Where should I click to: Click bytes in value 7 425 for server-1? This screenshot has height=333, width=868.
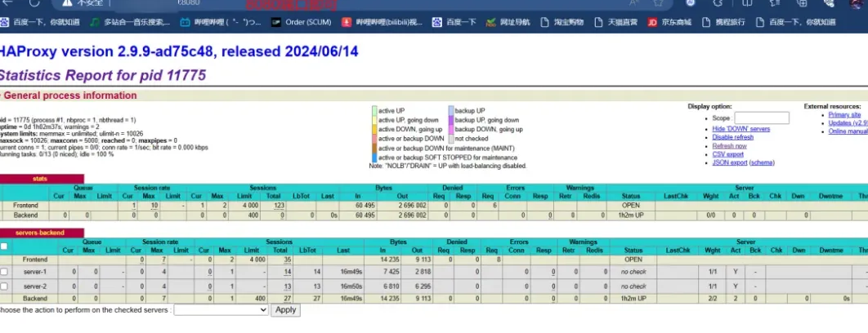coord(390,272)
